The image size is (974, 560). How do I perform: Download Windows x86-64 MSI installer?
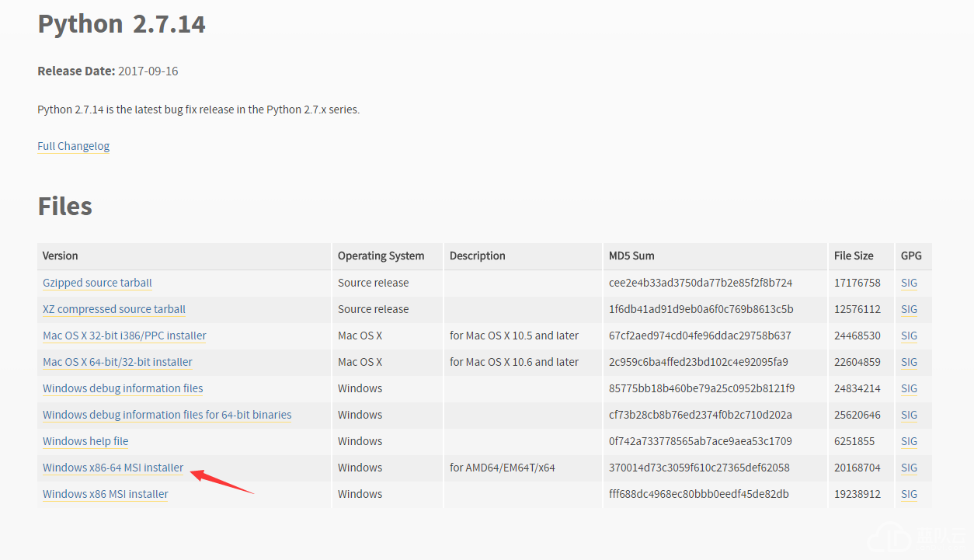(113, 468)
